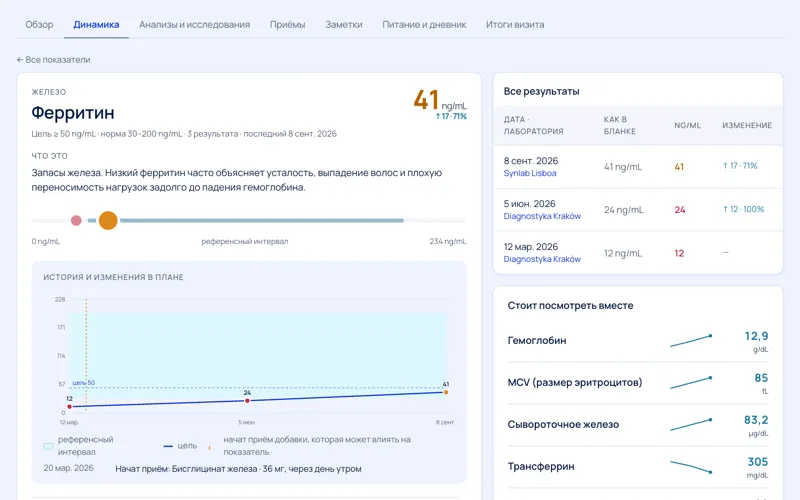
Task: Switch to Анализы и исследования tab
Action: (194, 24)
